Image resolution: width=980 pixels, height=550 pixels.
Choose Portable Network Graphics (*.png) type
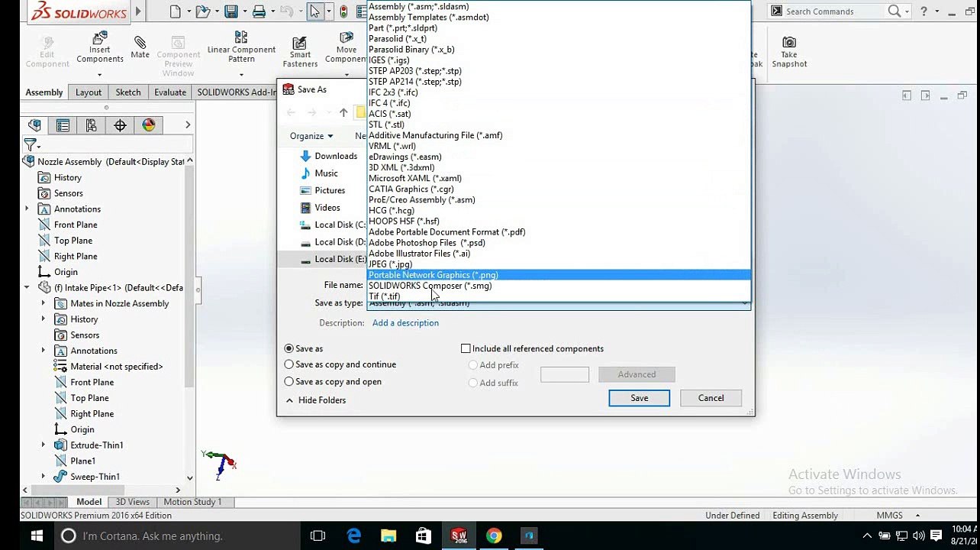tap(559, 275)
